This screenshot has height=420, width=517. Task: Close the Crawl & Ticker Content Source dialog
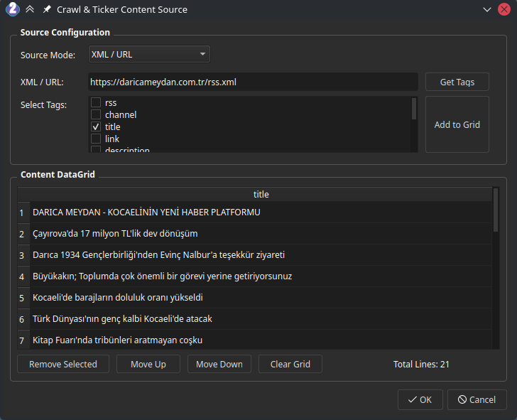point(504,9)
